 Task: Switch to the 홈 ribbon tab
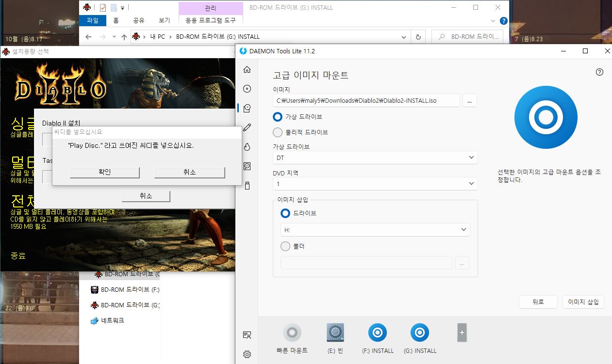pyautogui.click(x=116, y=20)
